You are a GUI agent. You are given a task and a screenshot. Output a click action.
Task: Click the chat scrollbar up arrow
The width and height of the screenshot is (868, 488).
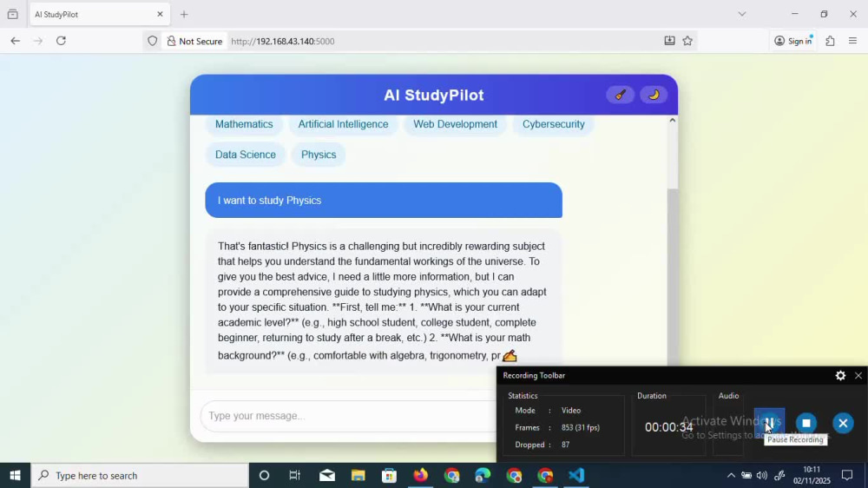[x=672, y=120]
